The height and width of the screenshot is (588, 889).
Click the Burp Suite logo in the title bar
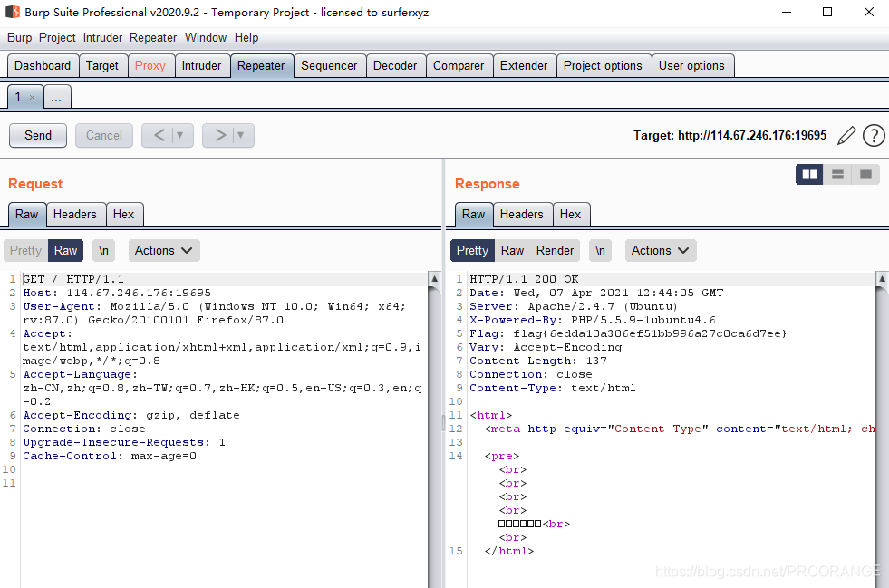pyautogui.click(x=13, y=12)
